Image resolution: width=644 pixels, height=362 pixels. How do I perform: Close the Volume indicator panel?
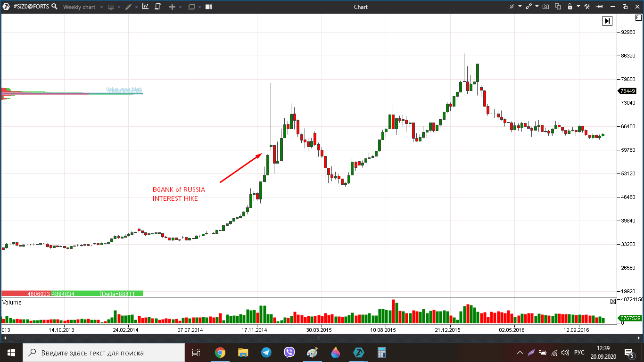pyautogui.click(x=613, y=302)
